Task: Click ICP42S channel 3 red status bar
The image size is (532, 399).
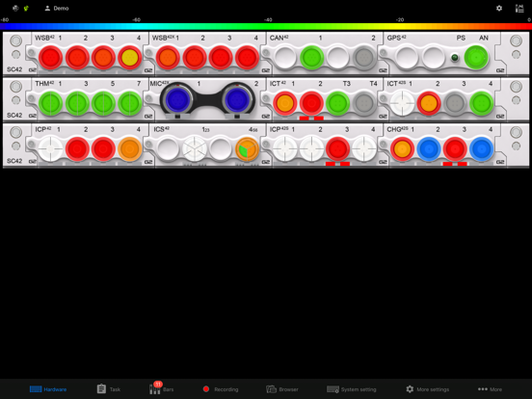Action: (x=337, y=164)
